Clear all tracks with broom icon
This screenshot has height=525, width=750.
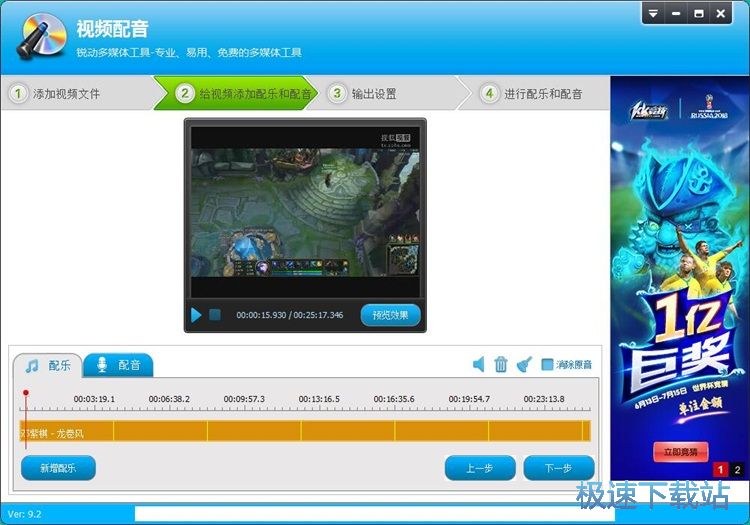point(524,364)
